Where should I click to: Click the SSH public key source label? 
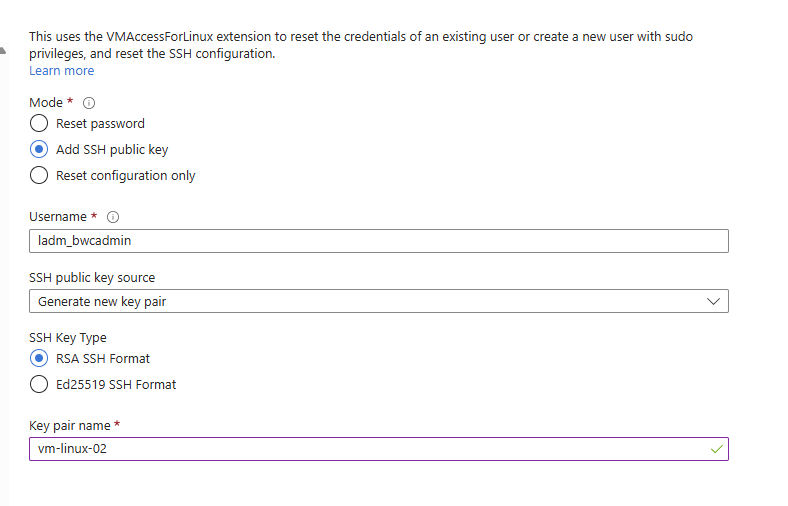92,278
